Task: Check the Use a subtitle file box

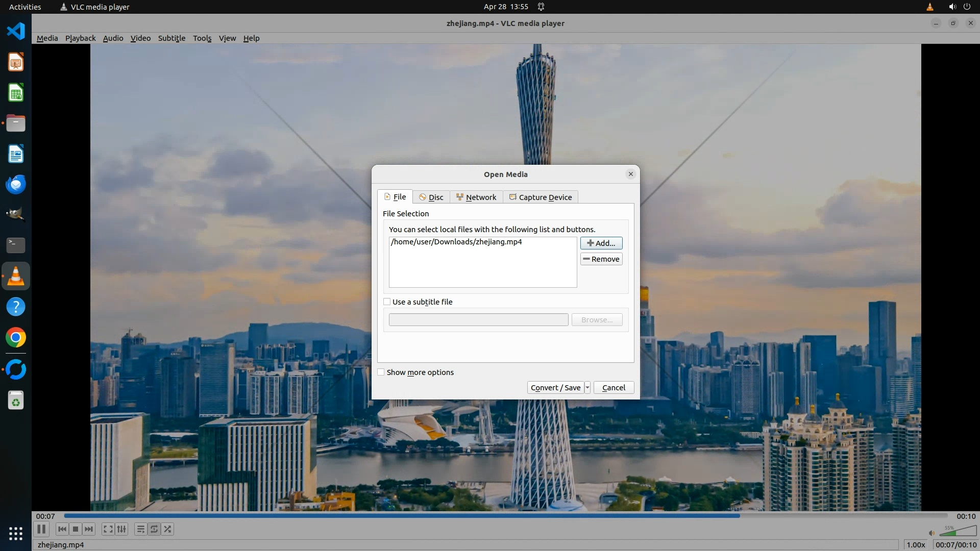Action: (x=387, y=302)
